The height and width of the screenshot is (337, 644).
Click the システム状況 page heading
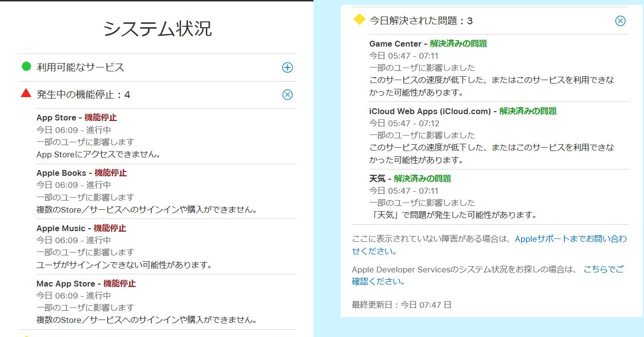click(157, 29)
